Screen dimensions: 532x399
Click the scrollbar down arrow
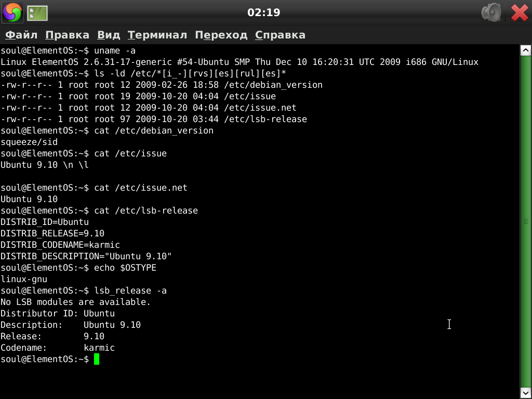525,393
